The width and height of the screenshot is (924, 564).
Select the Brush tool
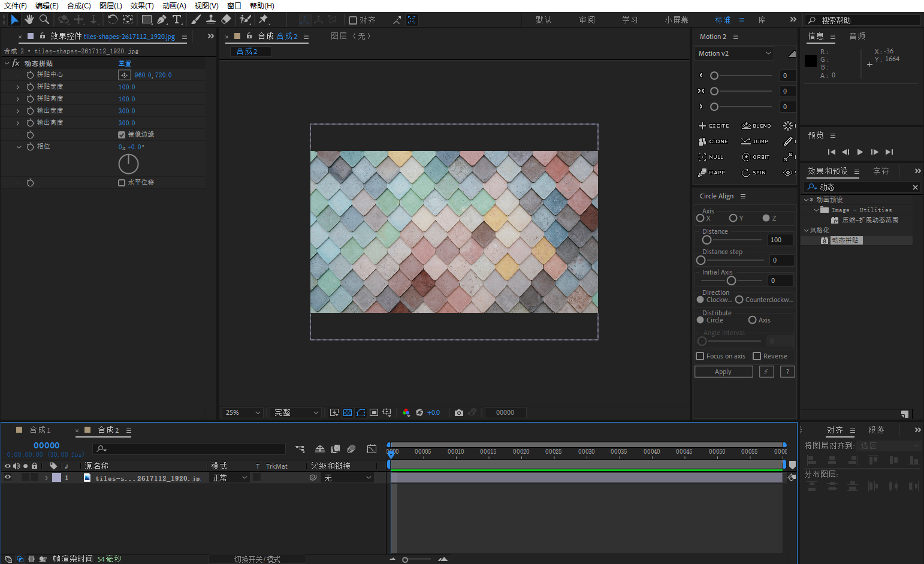coord(196,20)
